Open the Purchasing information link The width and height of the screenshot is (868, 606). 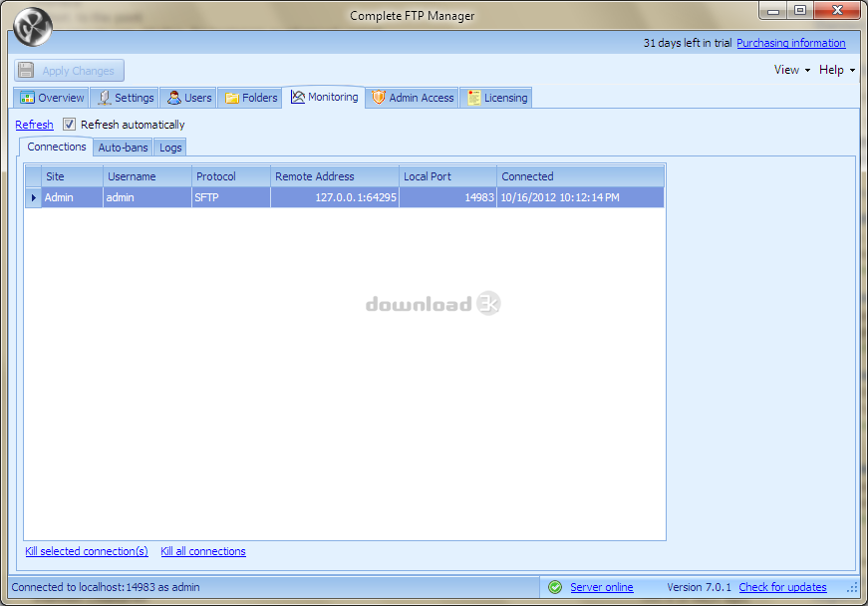coord(791,43)
